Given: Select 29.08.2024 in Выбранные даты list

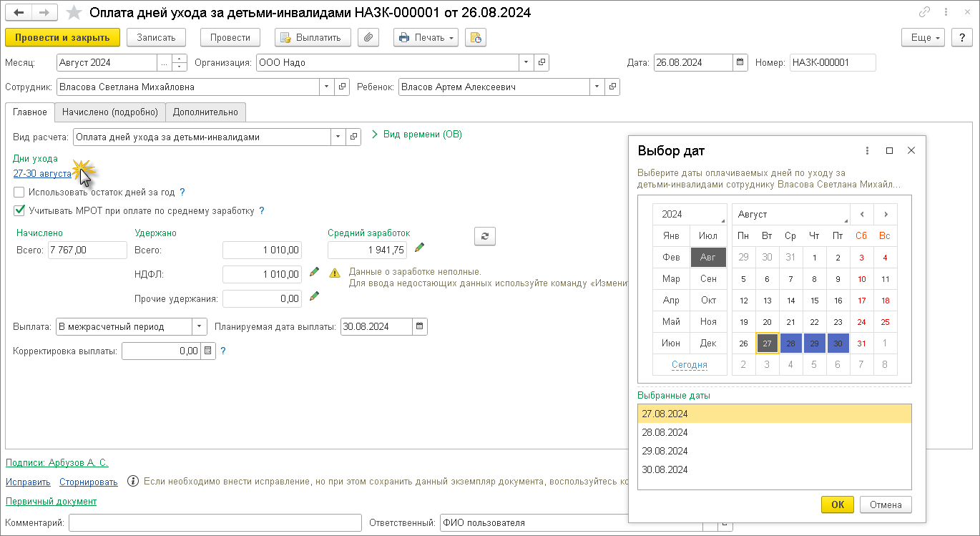Looking at the screenshot, I should 774,451.
